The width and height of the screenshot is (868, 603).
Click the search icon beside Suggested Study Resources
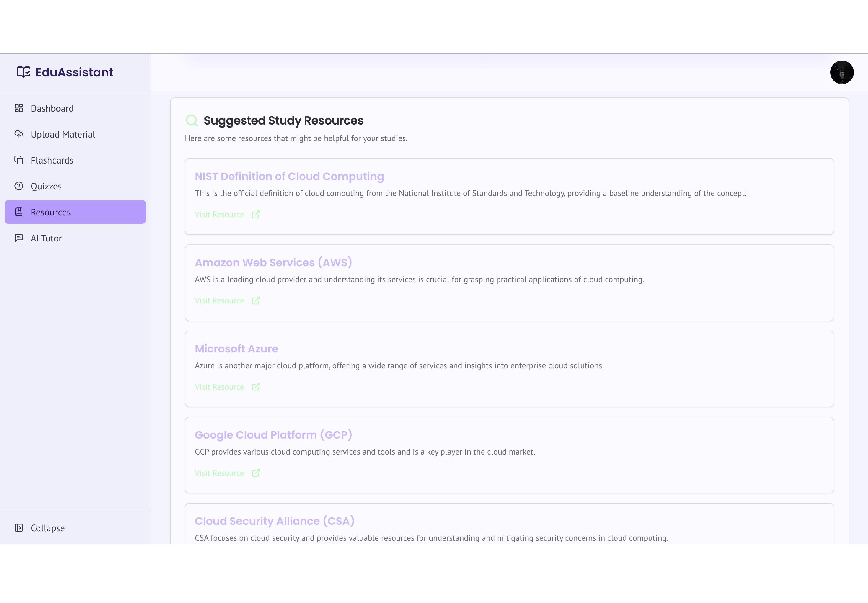click(x=192, y=120)
